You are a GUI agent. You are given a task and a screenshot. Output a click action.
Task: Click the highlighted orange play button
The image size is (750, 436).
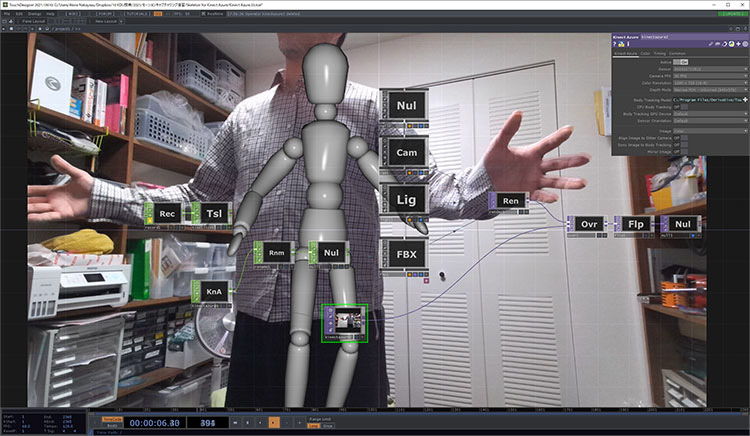click(x=274, y=423)
